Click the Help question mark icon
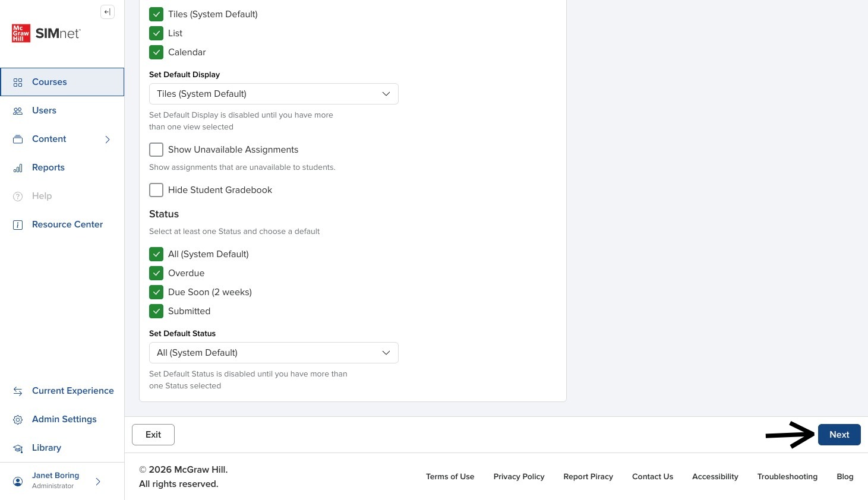 18,197
